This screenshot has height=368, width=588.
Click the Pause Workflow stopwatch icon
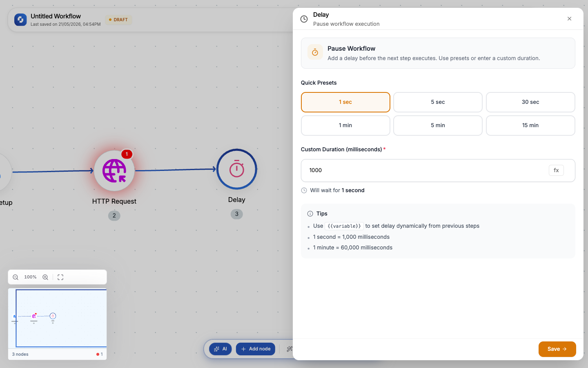tap(315, 52)
